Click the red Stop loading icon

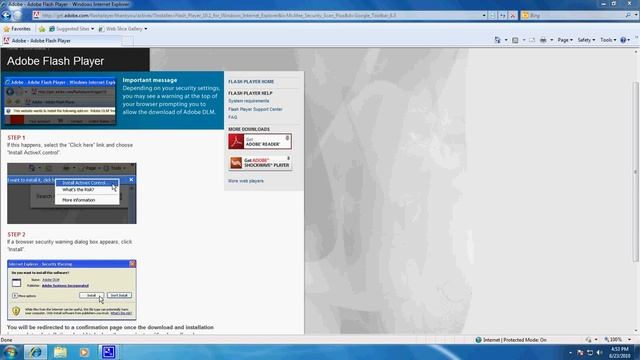click(513, 16)
